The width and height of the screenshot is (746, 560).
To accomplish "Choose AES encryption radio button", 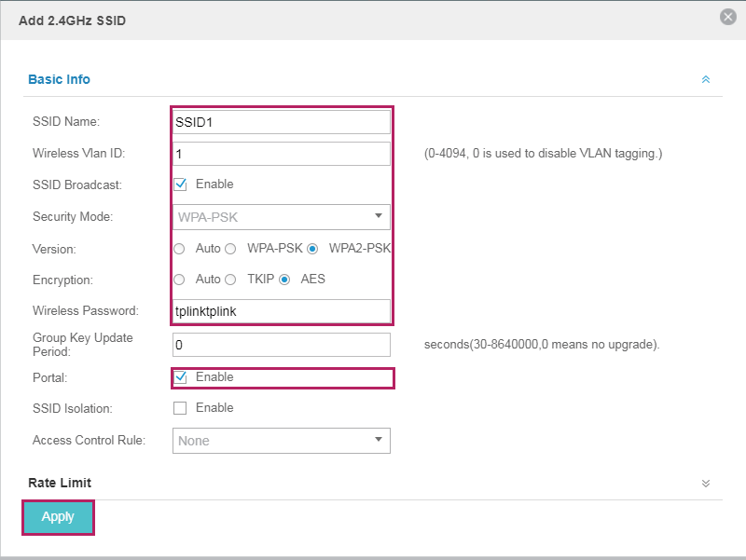I will (x=284, y=280).
